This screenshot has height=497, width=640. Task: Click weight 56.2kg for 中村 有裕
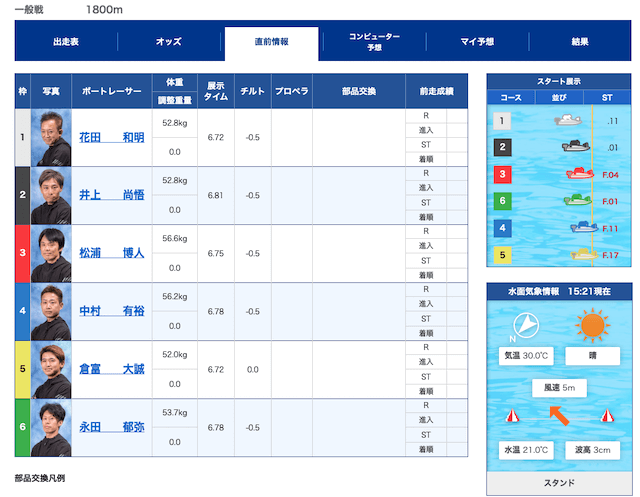(175, 297)
